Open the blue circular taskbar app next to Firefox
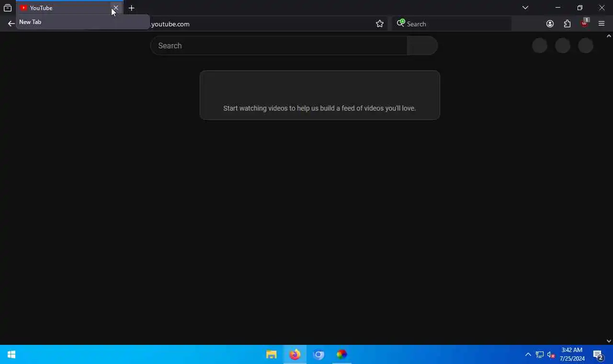 318,354
